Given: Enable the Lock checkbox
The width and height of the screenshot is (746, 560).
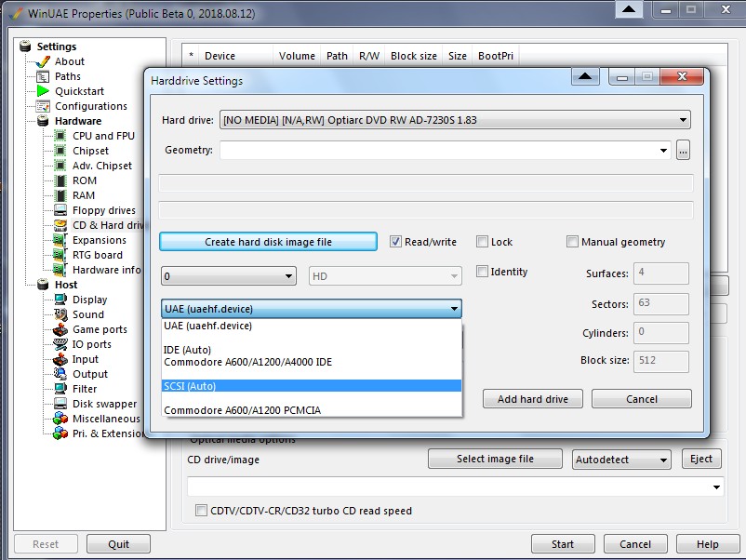Looking at the screenshot, I should [x=482, y=242].
